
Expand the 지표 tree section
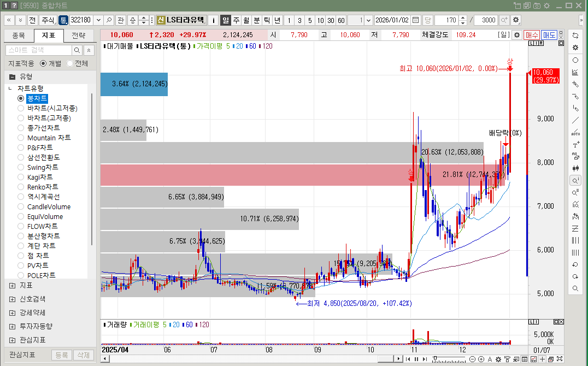pos(13,286)
